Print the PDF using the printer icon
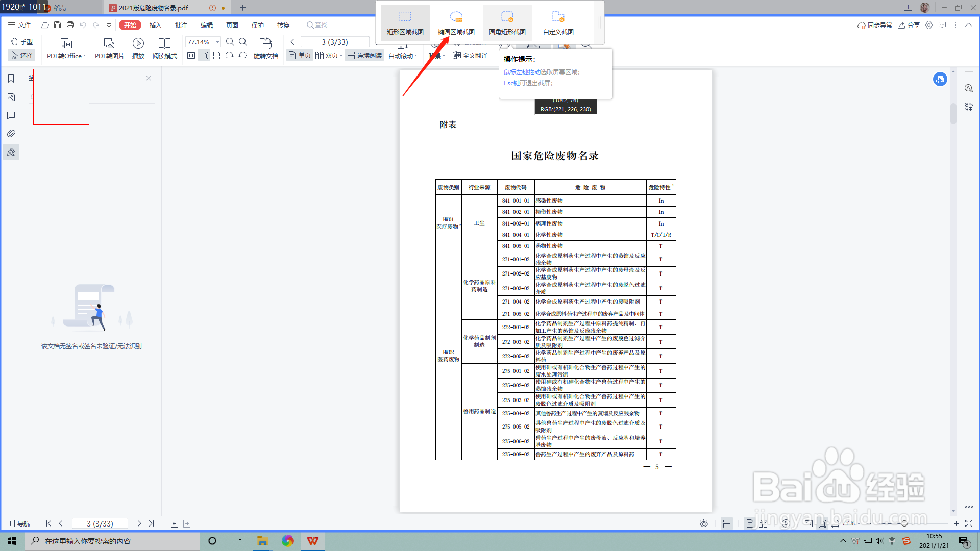This screenshot has height=551, width=980. pos(70,25)
